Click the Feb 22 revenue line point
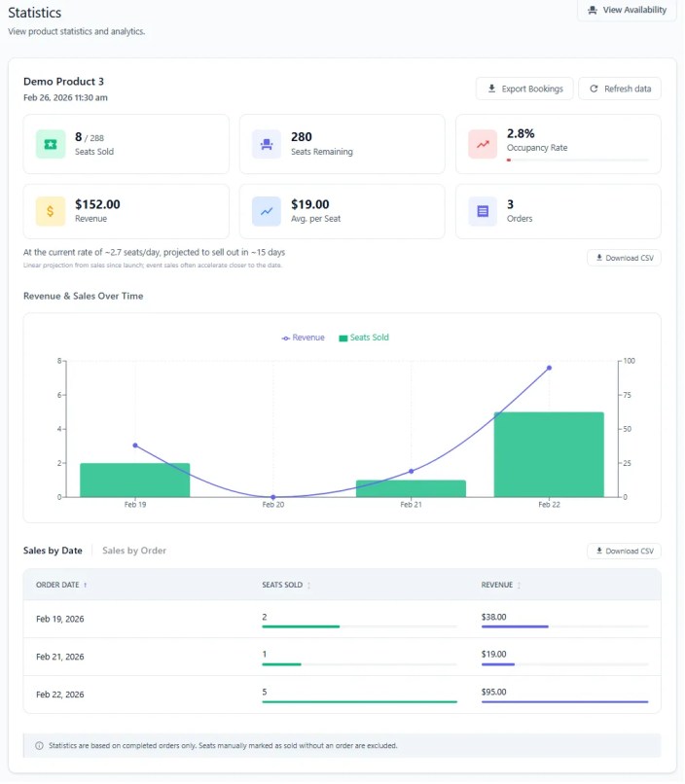The image size is (685, 784). pos(549,368)
